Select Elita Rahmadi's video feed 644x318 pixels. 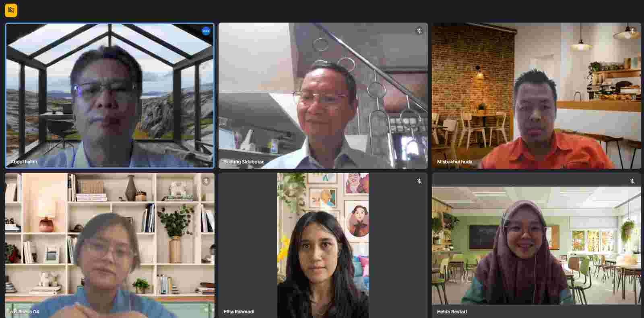(323, 246)
